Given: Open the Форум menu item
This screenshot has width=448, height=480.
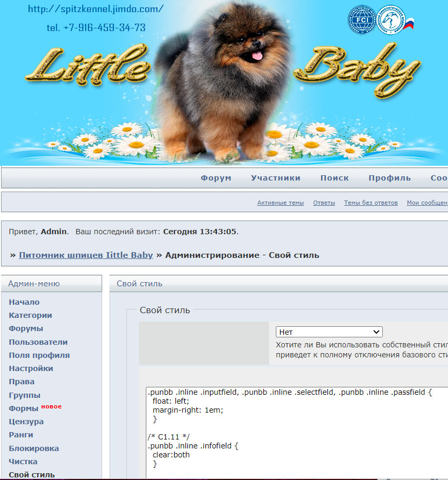Looking at the screenshot, I should pos(216,178).
